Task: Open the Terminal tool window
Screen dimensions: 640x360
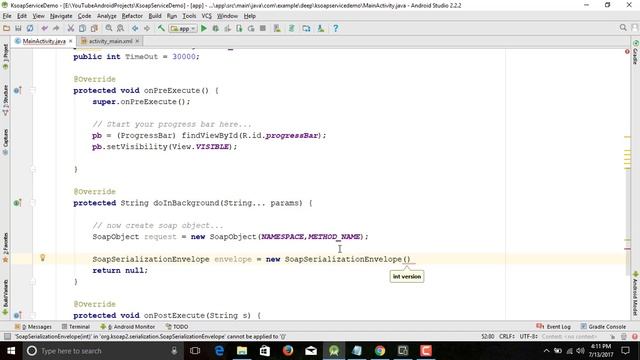Action: pyautogui.click(x=76, y=327)
